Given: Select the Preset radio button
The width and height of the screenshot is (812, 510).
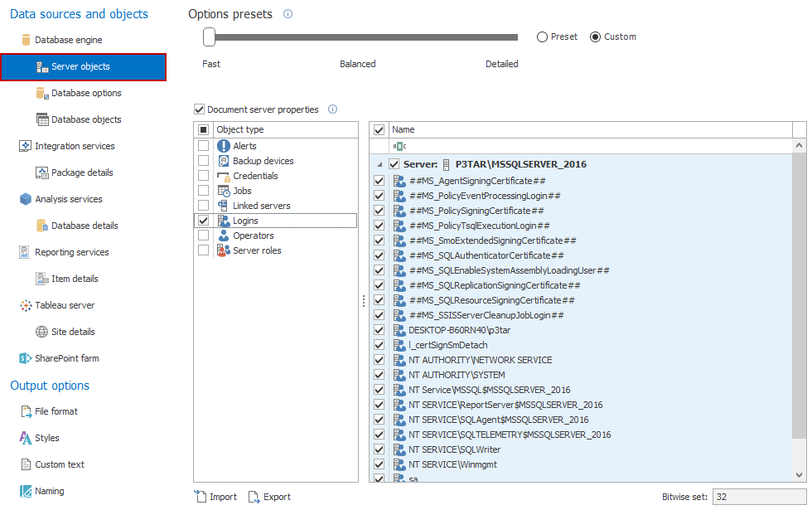Looking at the screenshot, I should click(542, 36).
